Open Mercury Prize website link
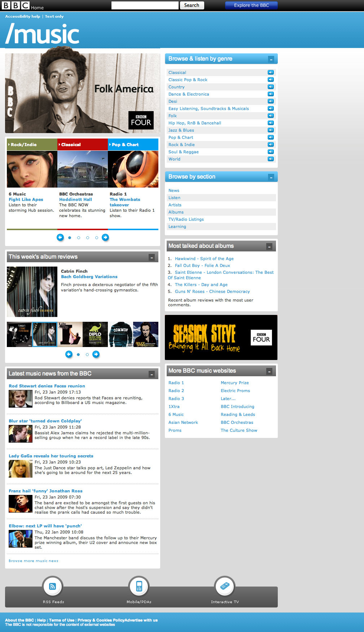364x632 pixels. point(235,383)
